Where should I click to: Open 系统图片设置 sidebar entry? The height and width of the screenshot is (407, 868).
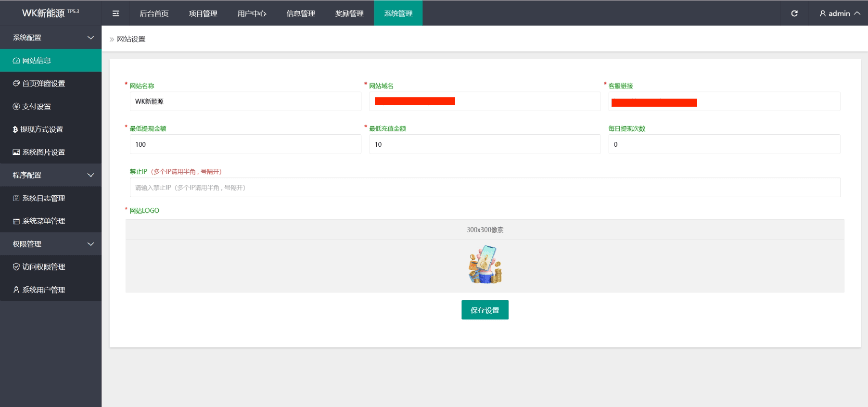pos(44,152)
